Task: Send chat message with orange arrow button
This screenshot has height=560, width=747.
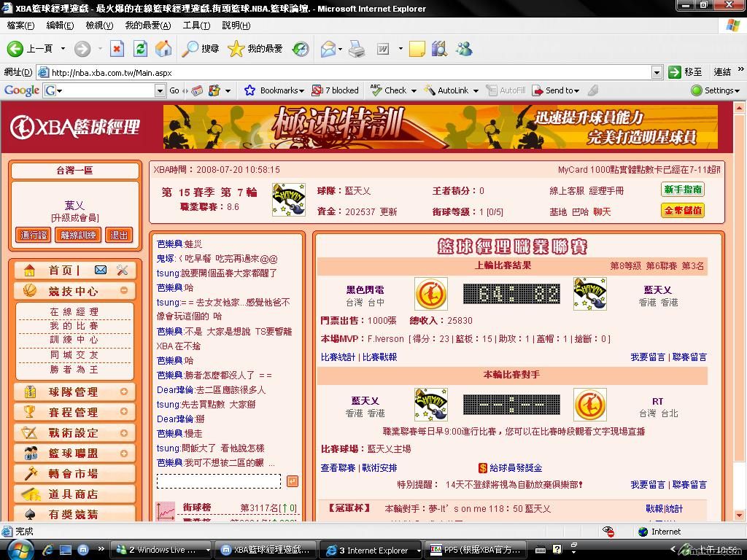Action: click(x=293, y=481)
